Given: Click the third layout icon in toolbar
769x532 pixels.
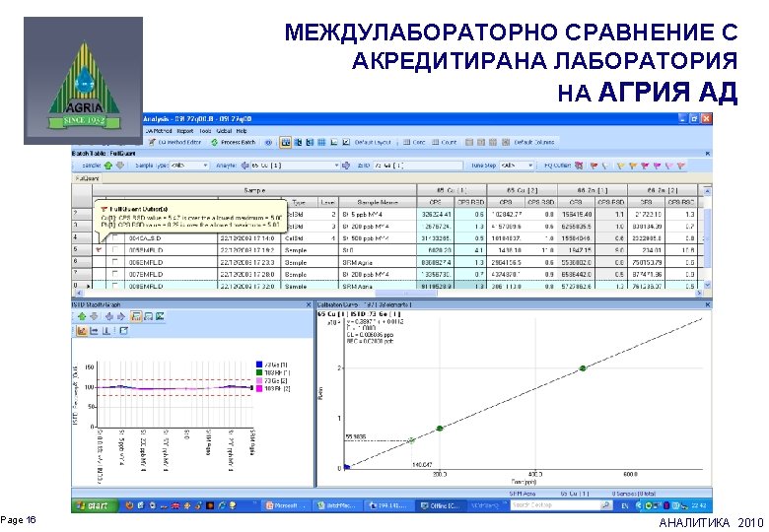Looking at the screenshot, I should pyautogui.click(x=310, y=142).
